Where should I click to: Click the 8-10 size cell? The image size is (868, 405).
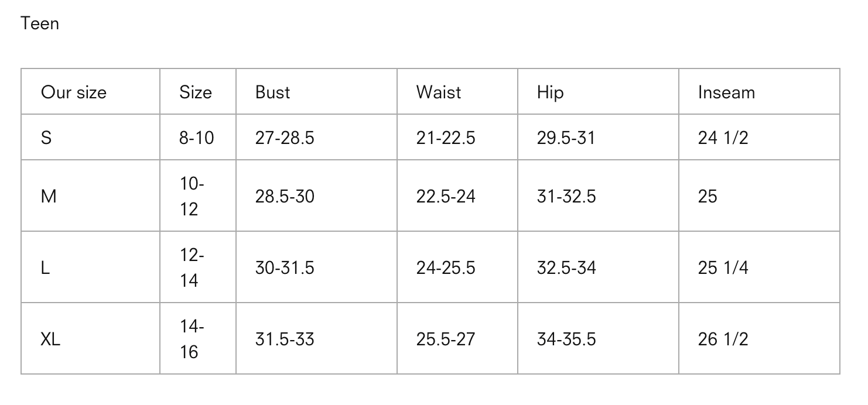tap(197, 138)
